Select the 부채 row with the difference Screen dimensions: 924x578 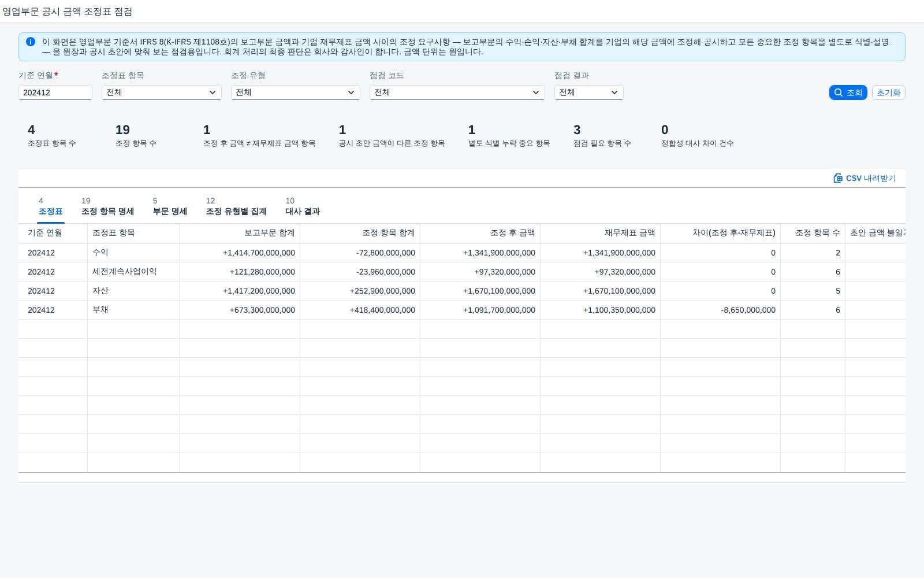pos(462,310)
